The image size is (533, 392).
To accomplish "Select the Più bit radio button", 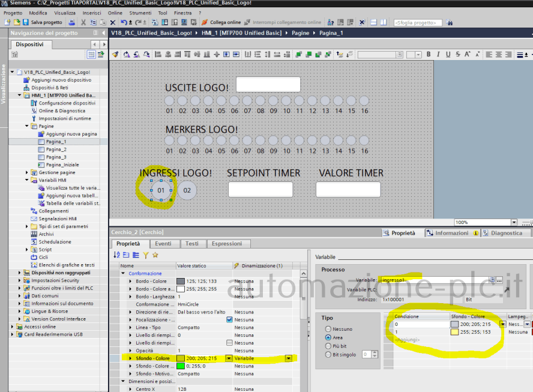I will (x=328, y=346).
